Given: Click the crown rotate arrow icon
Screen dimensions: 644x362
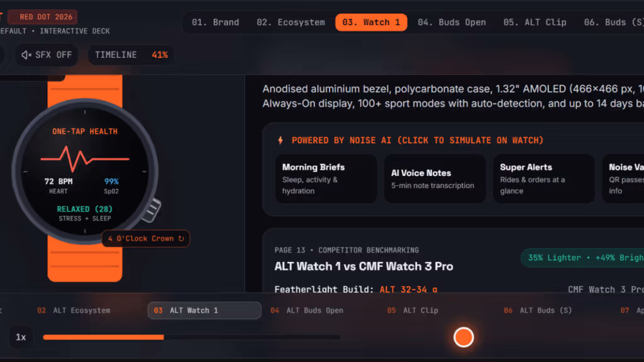Looking at the screenshot, I should [x=181, y=238].
